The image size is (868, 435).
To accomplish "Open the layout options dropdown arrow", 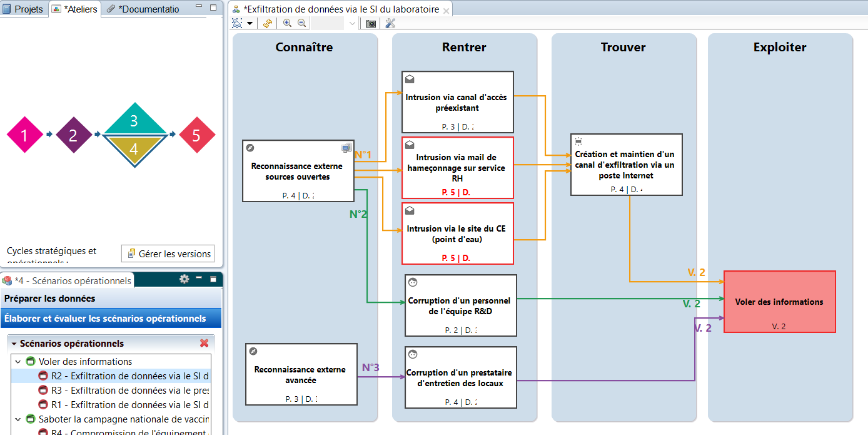I will click(250, 23).
